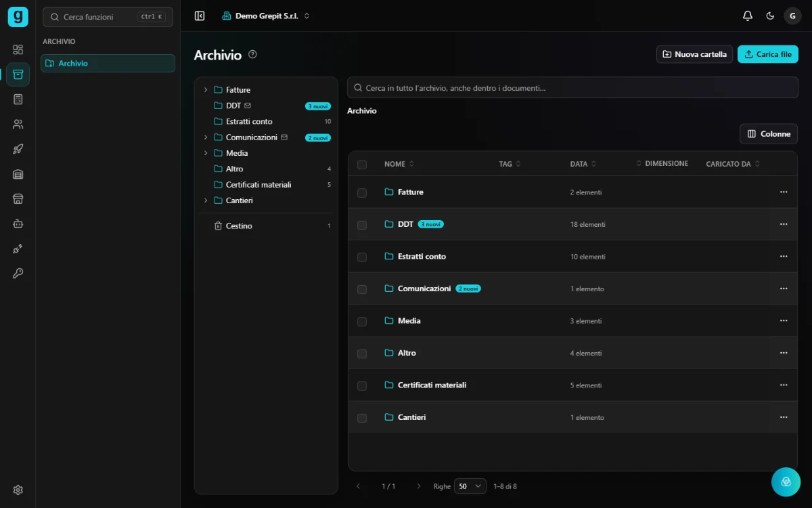Tick the checkbox for Certificati materiali row
The height and width of the screenshot is (508, 812).
362,386
